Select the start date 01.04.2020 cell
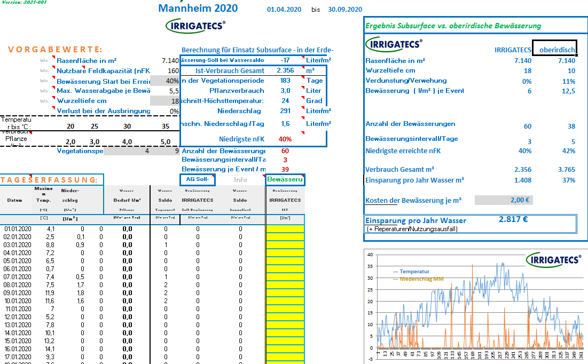 click(x=284, y=10)
